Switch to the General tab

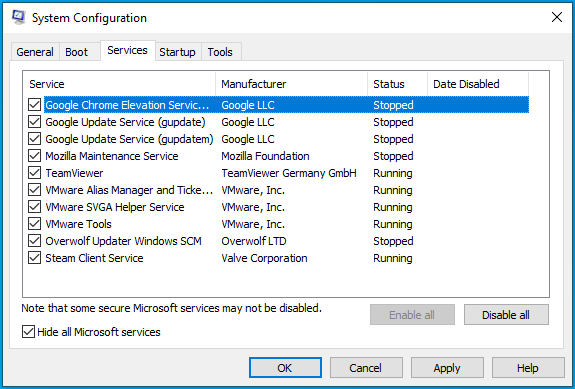pos(35,52)
